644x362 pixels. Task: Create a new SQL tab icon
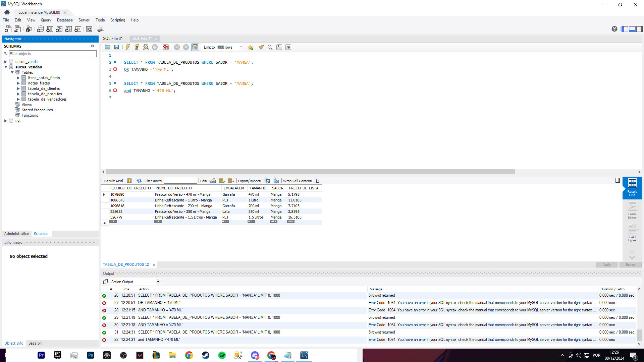pyautogui.click(x=8, y=29)
